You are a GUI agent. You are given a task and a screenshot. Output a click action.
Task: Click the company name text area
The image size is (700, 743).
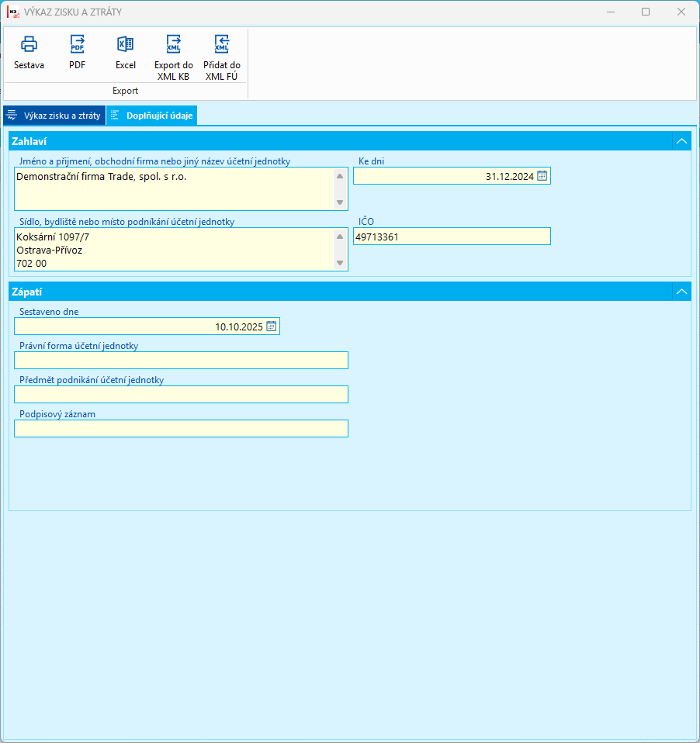174,189
